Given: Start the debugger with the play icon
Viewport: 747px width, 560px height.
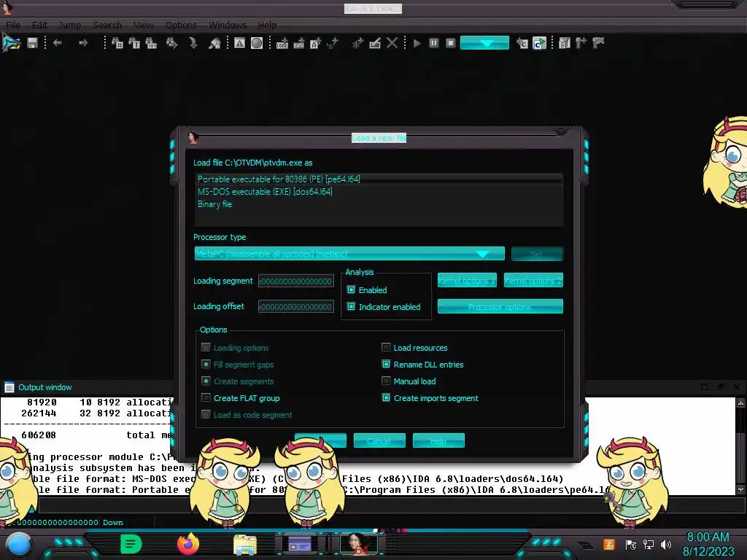Looking at the screenshot, I should (417, 43).
